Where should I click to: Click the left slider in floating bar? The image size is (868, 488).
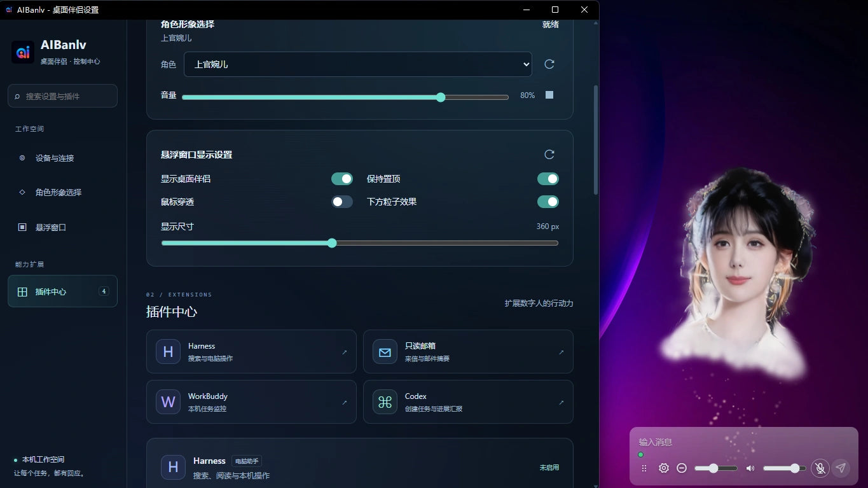[x=716, y=468]
